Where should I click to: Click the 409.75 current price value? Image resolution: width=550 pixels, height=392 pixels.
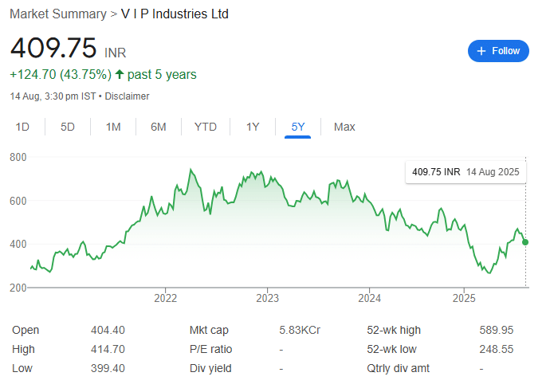[53, 48]
